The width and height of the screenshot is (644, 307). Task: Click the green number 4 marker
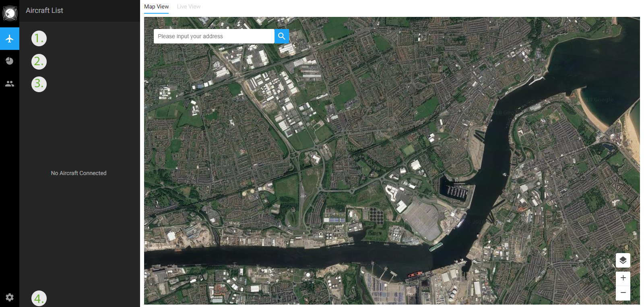click(39, 299)
